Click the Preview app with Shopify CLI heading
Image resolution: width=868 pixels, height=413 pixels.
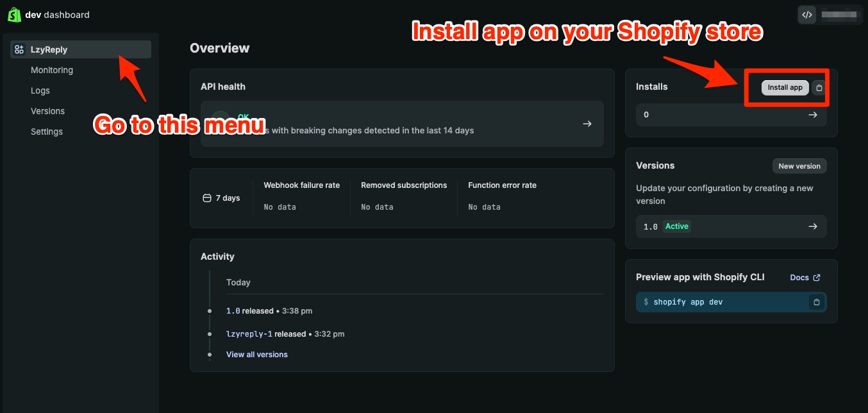[x=700, y=278]
